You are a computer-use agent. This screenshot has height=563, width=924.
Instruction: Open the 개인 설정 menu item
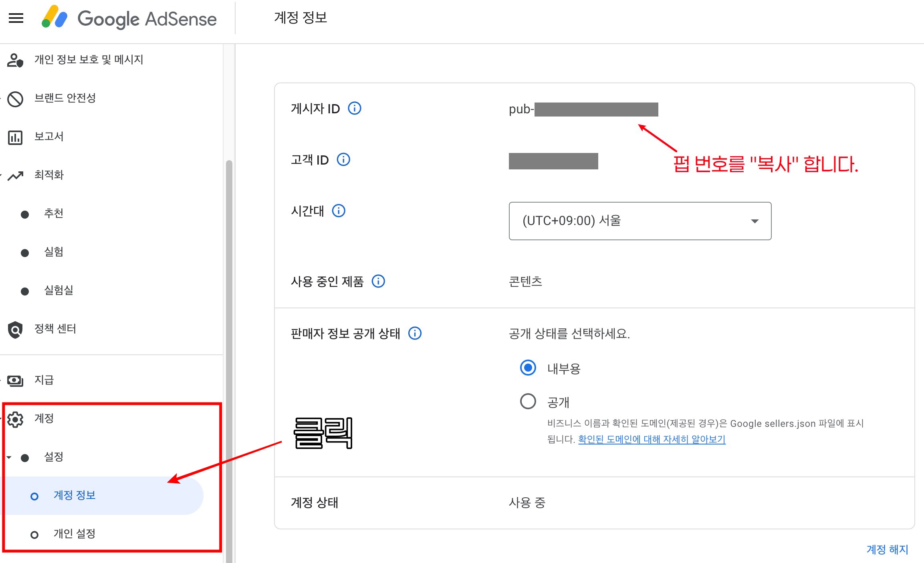click(x=75, y=534)
